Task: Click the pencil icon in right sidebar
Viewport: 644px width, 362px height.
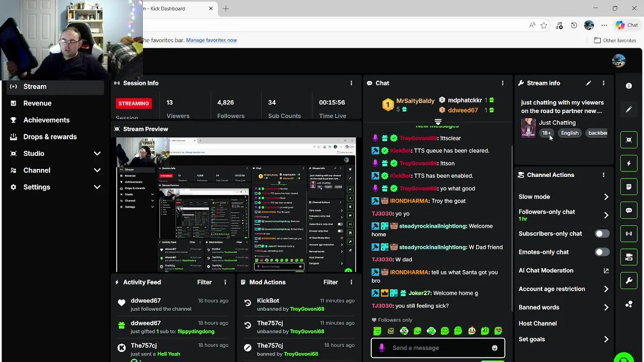Action: 629,110
